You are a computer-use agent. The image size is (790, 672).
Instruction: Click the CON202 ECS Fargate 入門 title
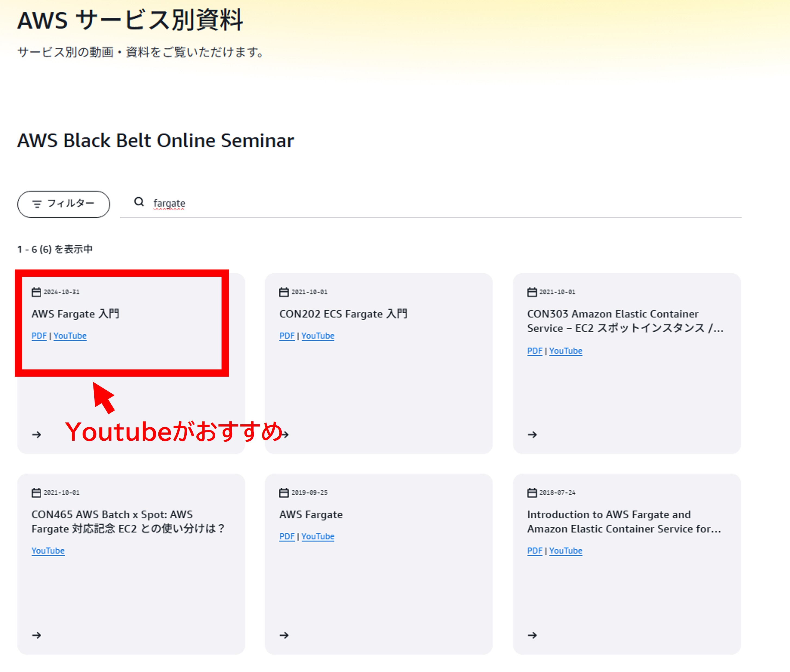(343, 314)
